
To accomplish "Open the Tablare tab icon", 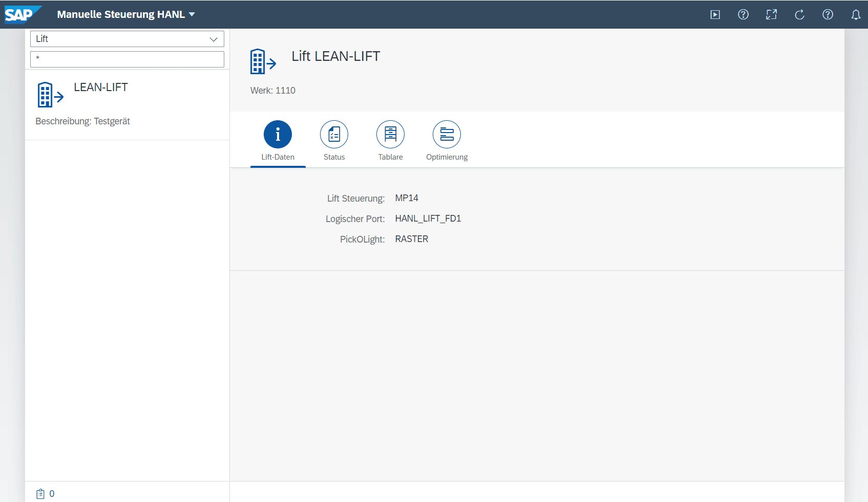I will (x=390, y=135).
